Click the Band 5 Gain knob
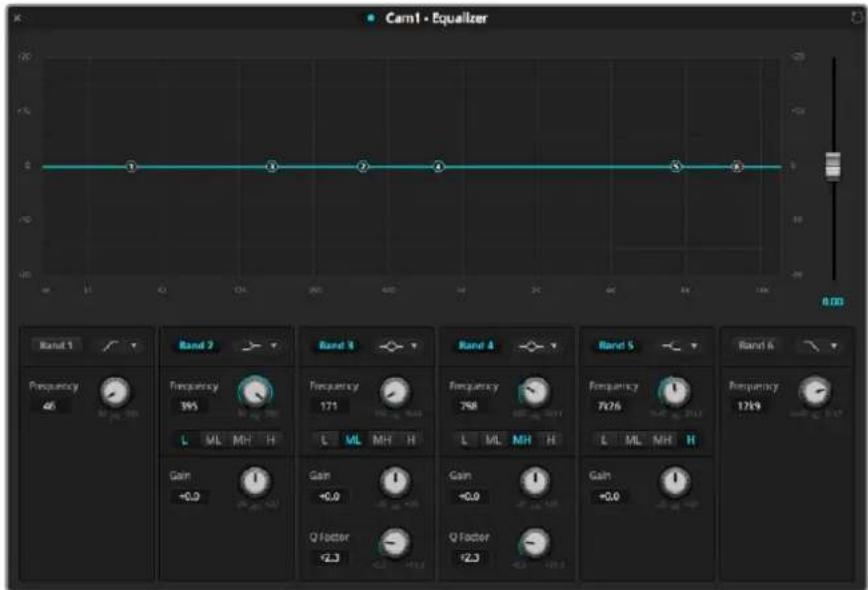868x590 pixels. pos(674,482)
